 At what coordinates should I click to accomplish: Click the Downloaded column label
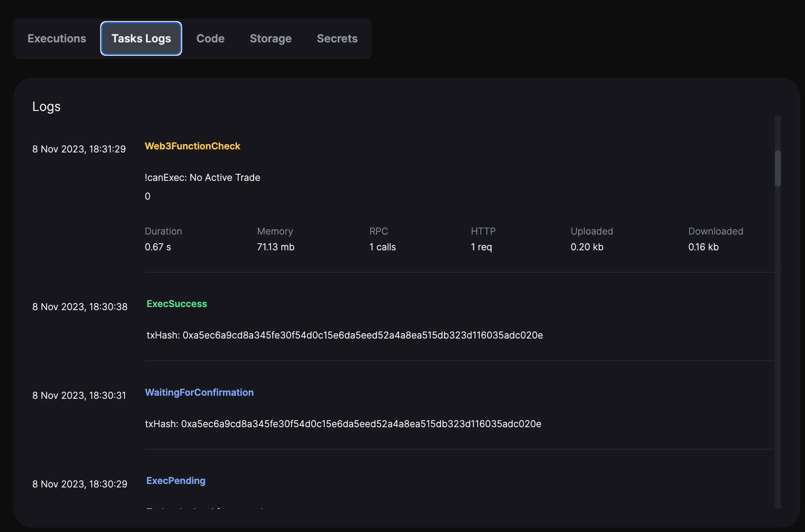[716, 231]
